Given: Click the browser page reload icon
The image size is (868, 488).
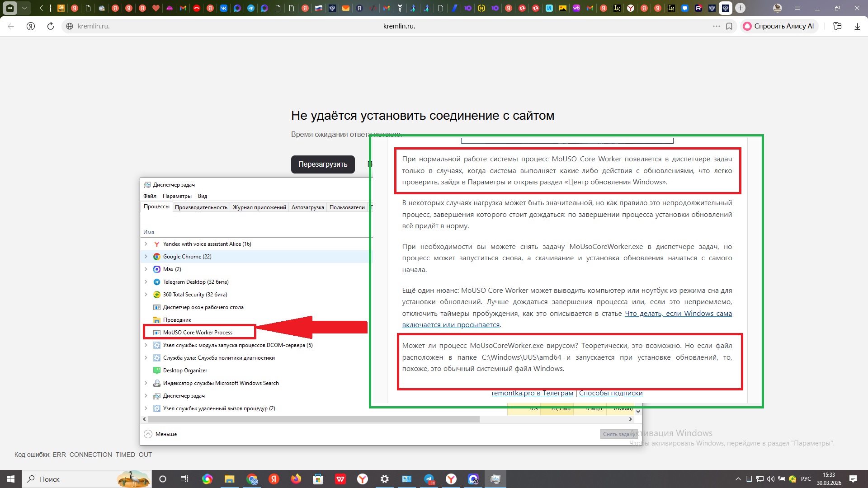Looking at the screenshot, I should click(x=51, y=26).
